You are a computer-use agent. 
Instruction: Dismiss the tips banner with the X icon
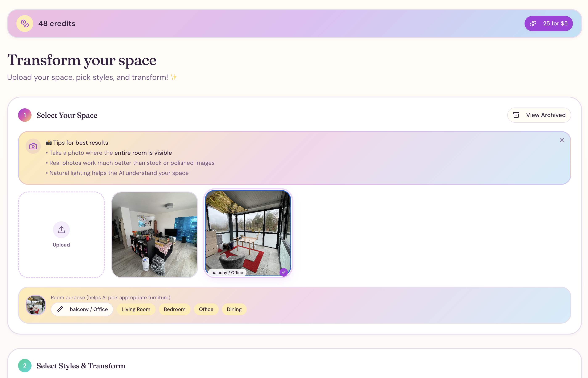click(562, 140)
